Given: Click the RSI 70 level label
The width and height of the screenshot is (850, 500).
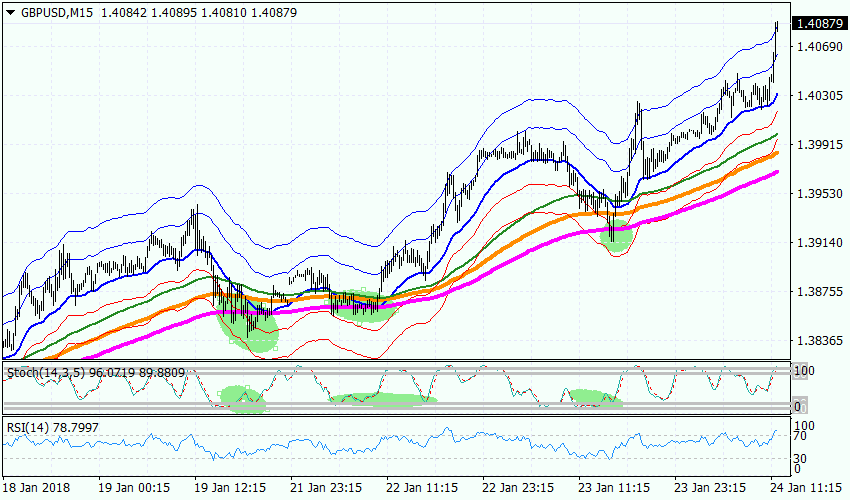Looking at the screenshot, I should 800,435.
